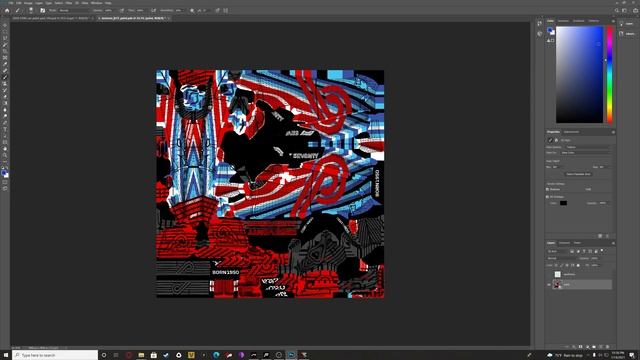Select the Pen tool
640x360 pixels.
pyautogui.click(x=5, y=122)
